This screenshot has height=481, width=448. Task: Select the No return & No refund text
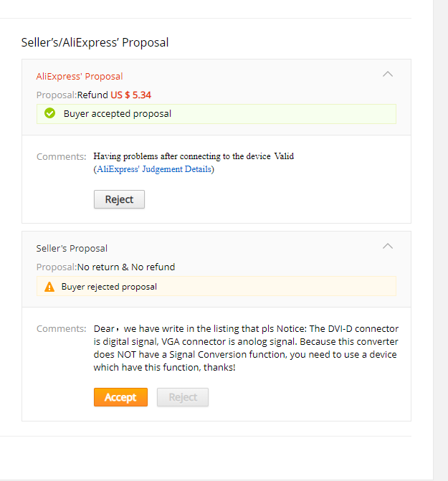point(126,267)
